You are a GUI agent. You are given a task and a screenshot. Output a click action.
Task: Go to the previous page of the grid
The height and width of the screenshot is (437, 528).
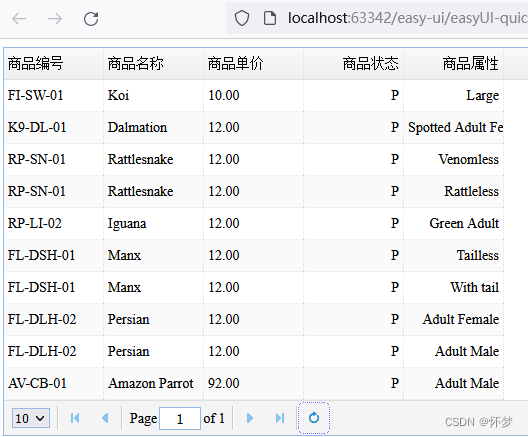(x=105, y=418)
